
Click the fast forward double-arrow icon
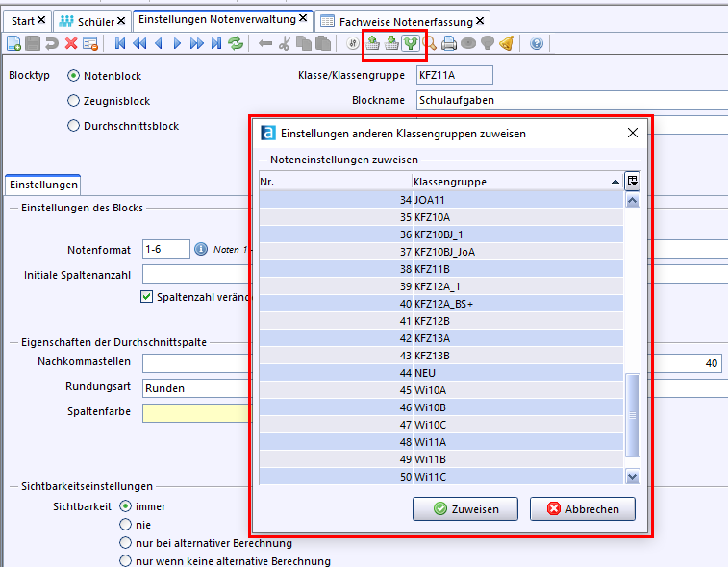197,43
